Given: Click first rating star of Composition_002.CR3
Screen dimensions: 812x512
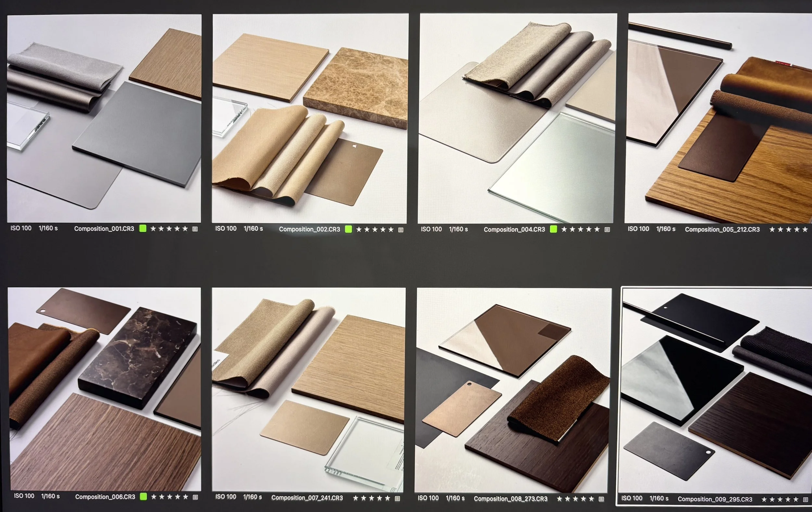Looking at the screenshot, I should pos(359,230).
